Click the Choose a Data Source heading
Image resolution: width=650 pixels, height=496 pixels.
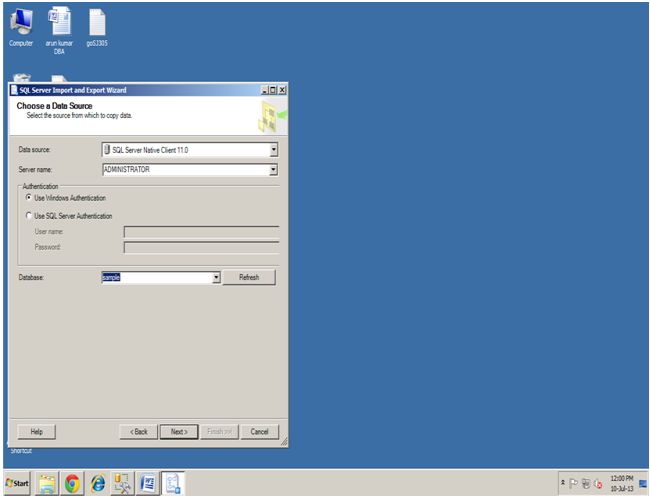tap(54, 106)
